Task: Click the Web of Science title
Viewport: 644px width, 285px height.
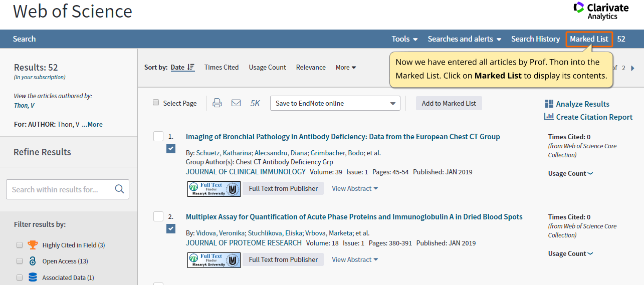Action: pos(73,11)
